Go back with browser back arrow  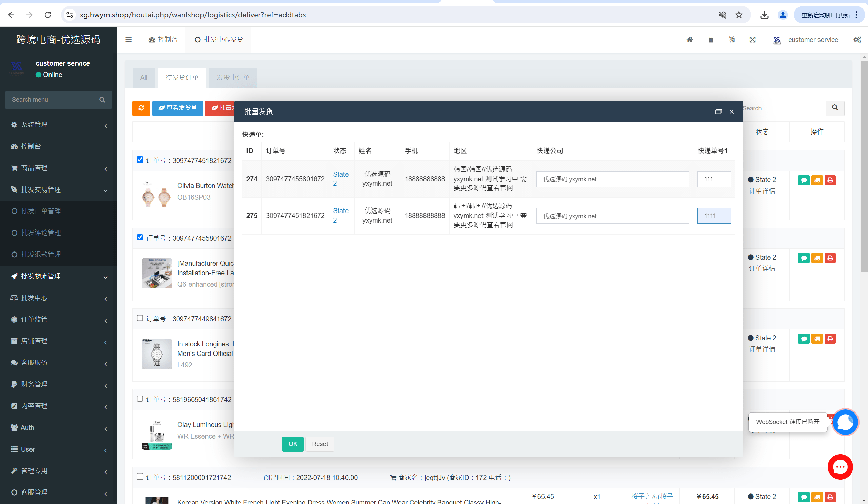click(12, 15)
